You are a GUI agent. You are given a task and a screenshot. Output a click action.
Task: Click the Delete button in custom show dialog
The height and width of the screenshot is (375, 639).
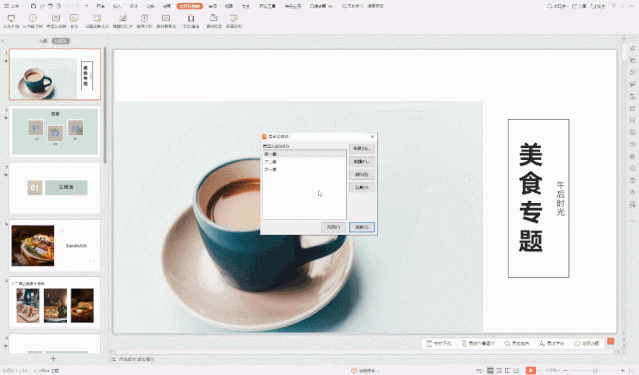click(x=361, y=174)
